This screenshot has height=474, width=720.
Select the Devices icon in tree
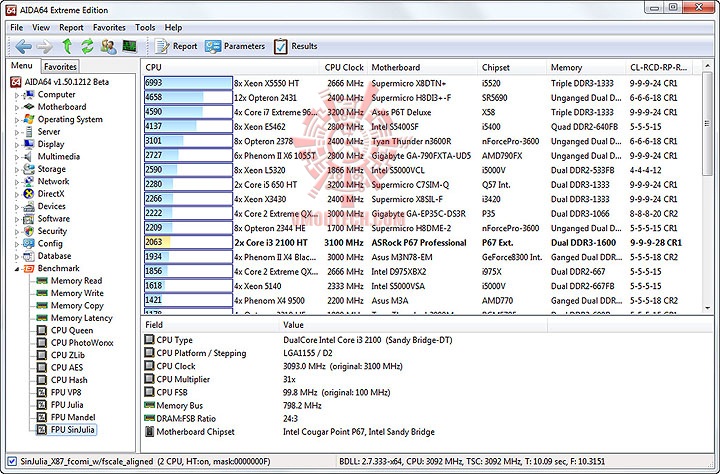coord(28,206)
